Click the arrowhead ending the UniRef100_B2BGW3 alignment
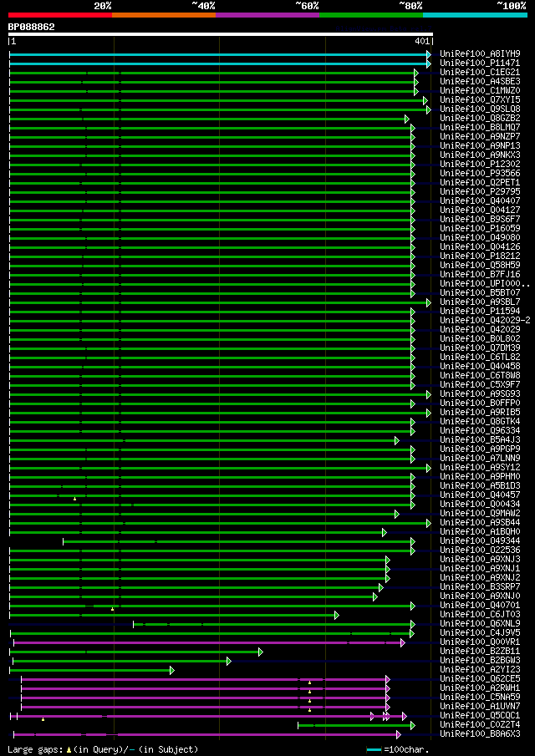 [x=229, y=661]
